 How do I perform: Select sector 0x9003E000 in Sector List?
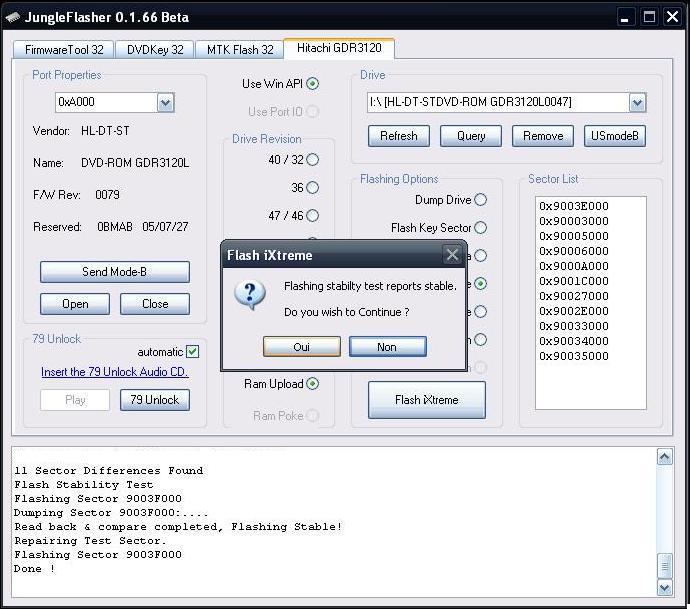(x=573, y=206)
